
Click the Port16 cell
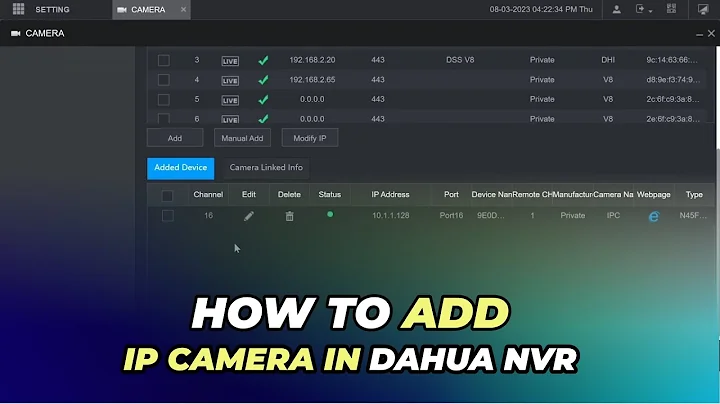pos(451,216)
